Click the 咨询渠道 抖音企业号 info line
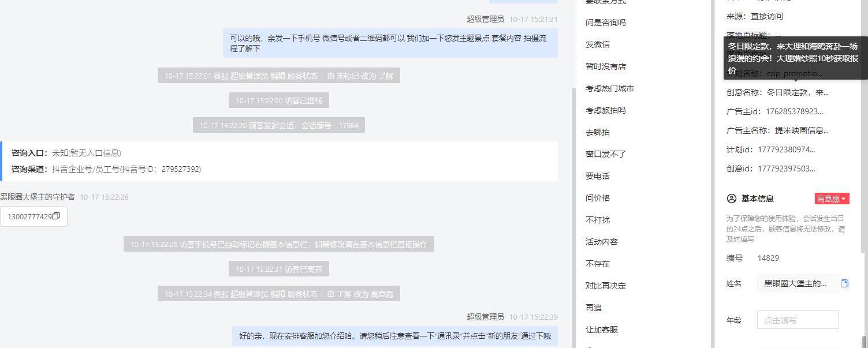The image size is (868, 348). pos(106,169)
